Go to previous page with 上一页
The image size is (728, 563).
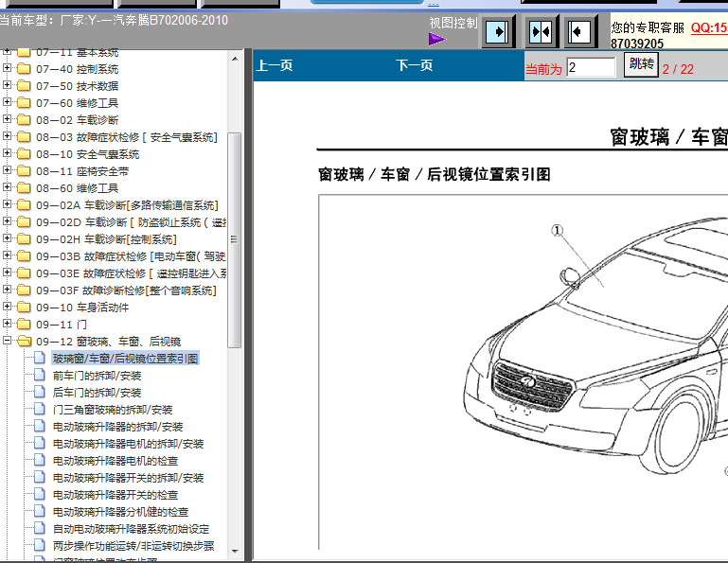(x=275, y=65)
